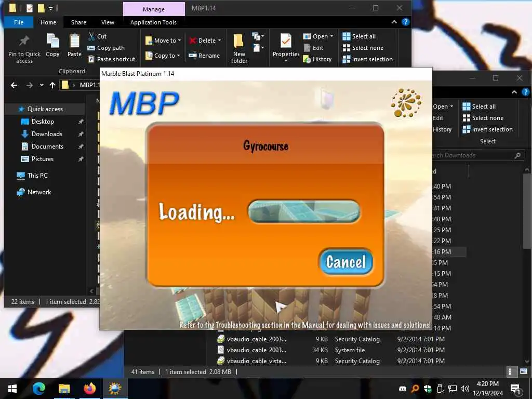Select the Manage contextual tab

pos(154,9)
